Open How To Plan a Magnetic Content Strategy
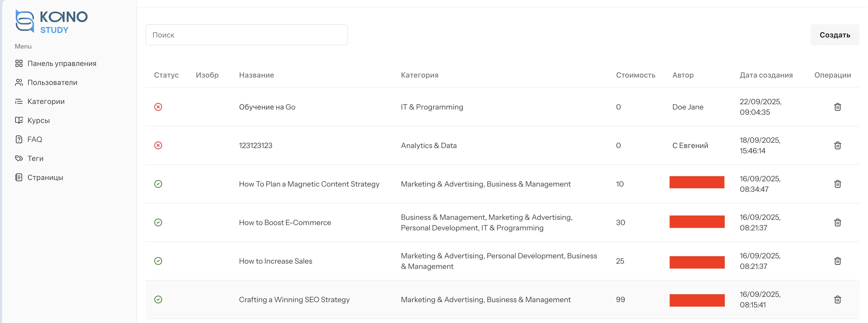 (309, 184)
